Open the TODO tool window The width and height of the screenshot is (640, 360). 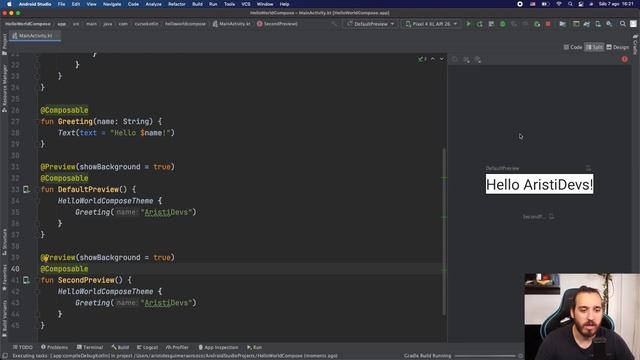pyautogui.click(x=22, y=347)
